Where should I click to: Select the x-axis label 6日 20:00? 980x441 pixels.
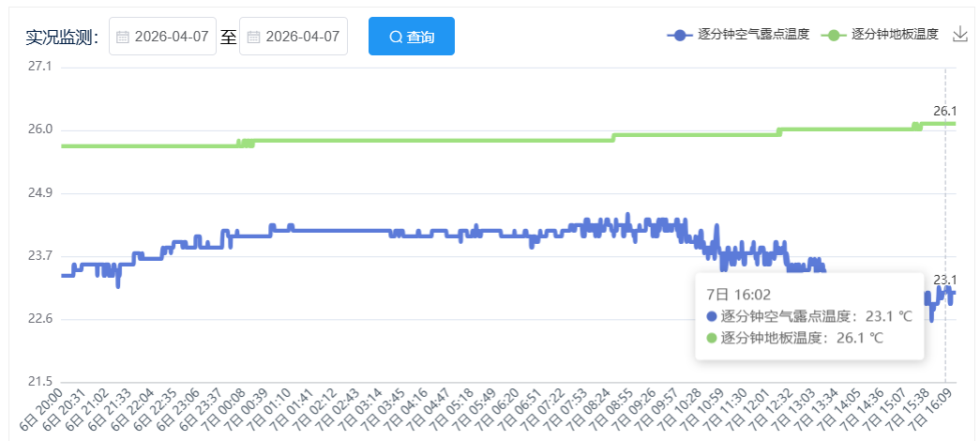[x=43, y=410]
